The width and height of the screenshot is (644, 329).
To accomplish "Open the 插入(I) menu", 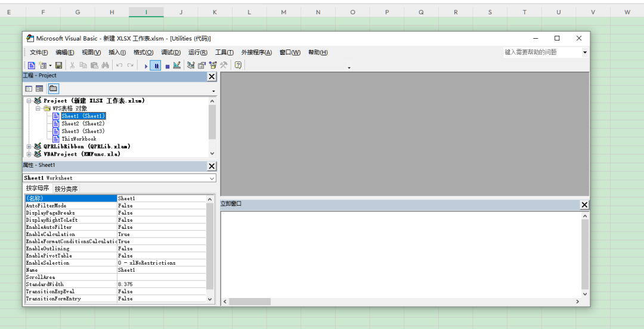I will pos(117,52).
